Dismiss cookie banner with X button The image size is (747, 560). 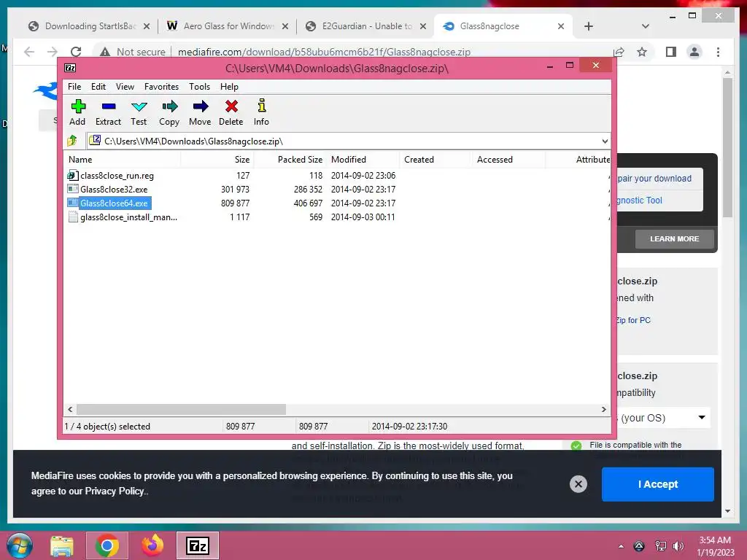(578, 484)
